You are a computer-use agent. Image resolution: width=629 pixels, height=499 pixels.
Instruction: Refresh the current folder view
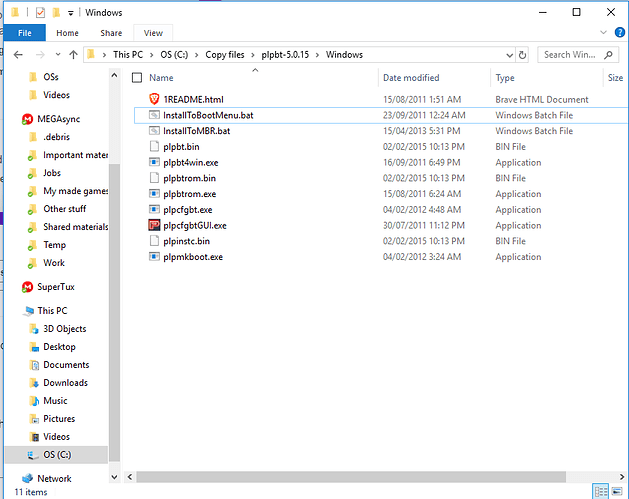(522, 55)
